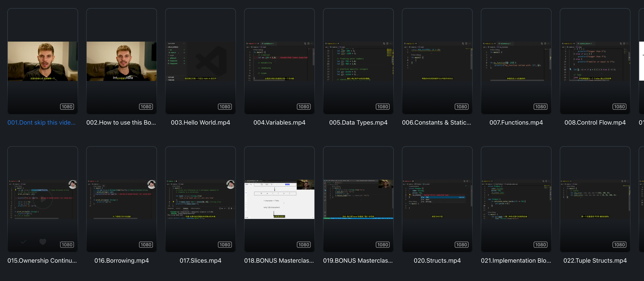Open the 019.BONUS Masterclass video thumbnail

click(x=358, y=199)
